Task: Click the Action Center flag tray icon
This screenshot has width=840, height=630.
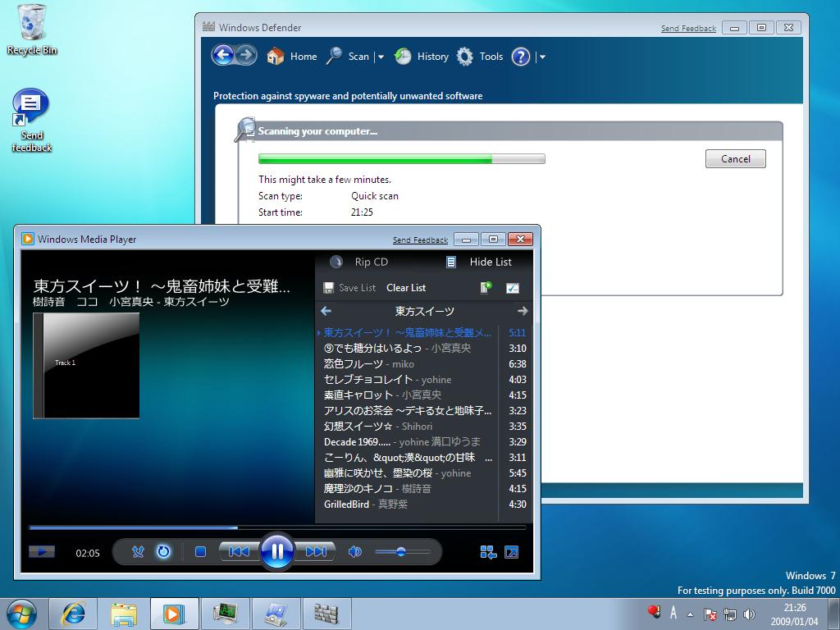Action: click(x=710, y=614)
